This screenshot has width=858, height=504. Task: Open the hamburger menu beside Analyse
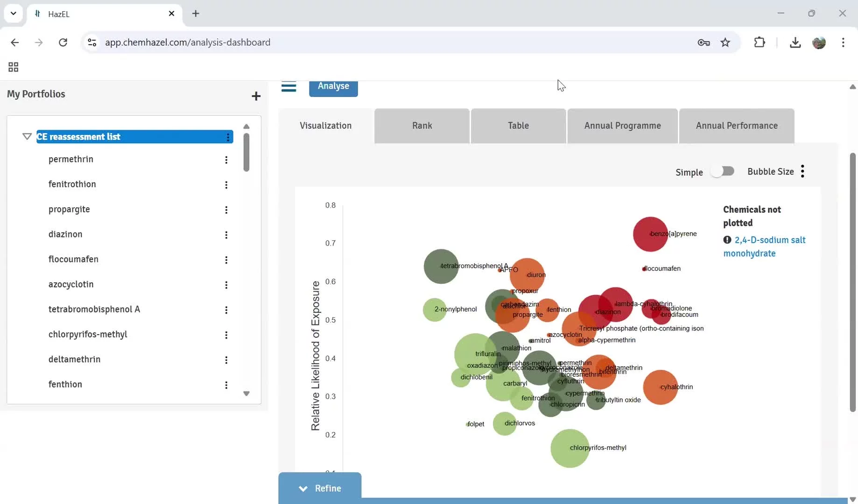[x=288, y=87]
